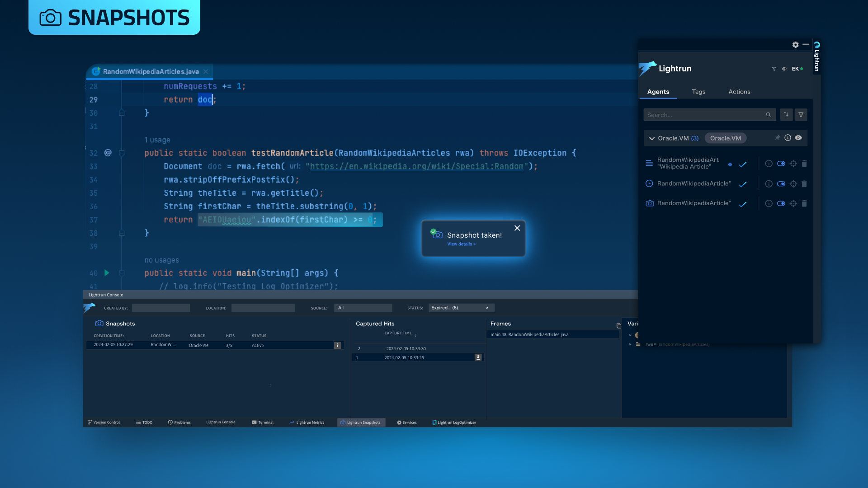The image size is (868, 488).
Task: Toggle Oracle.VM agent visibility eye
Action: [x=798, y=138]
